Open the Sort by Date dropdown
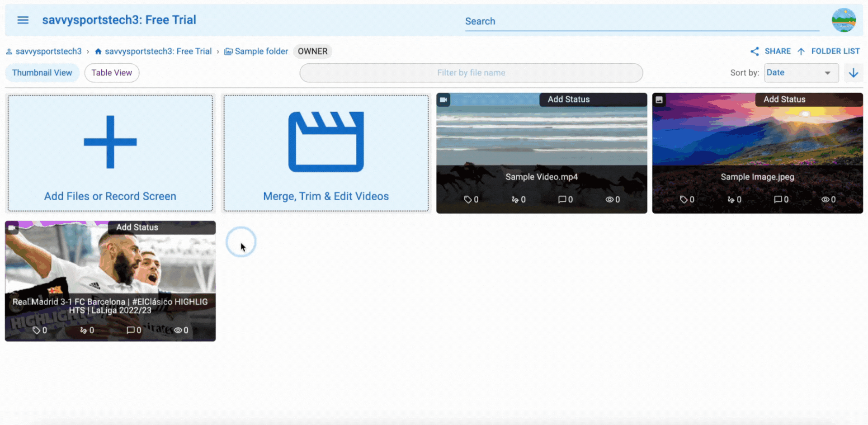 tap(801, 73)
